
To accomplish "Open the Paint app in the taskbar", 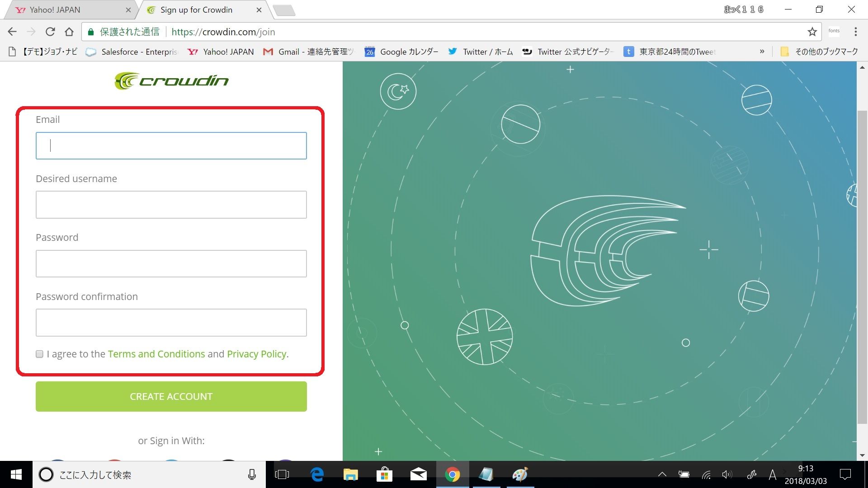I will pyautogui.click(x=520, y=474).
